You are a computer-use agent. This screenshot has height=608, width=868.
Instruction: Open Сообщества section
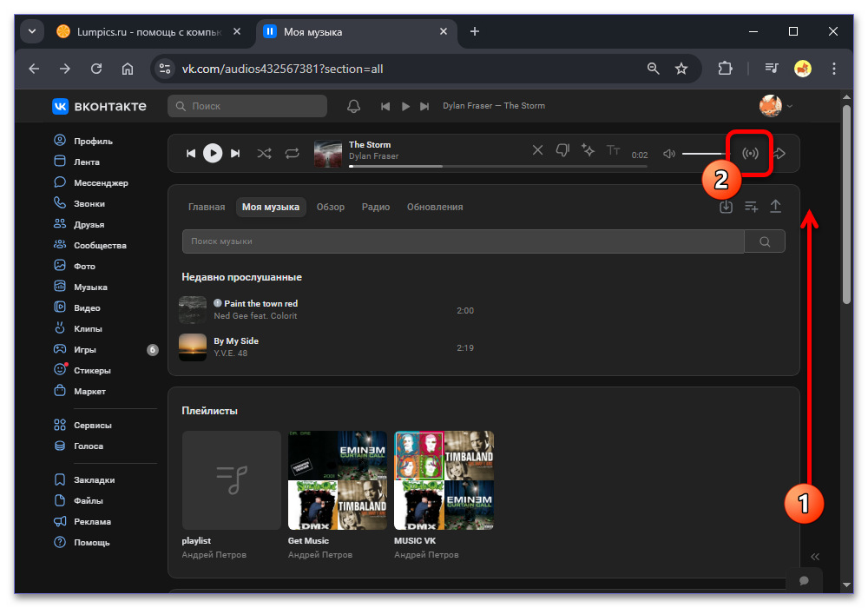(89, 245)
